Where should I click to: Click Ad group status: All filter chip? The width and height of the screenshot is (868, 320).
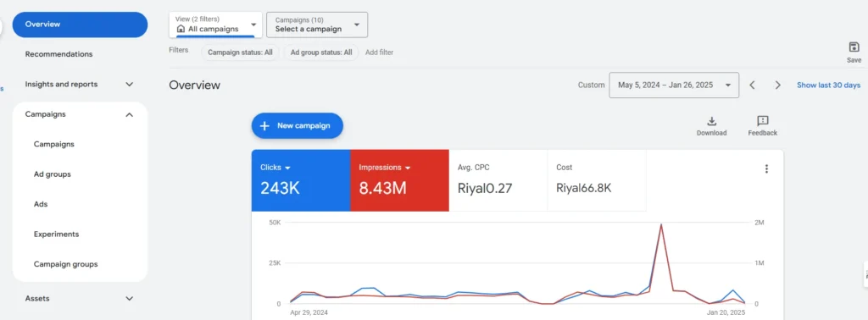click(x=321, y=52)
